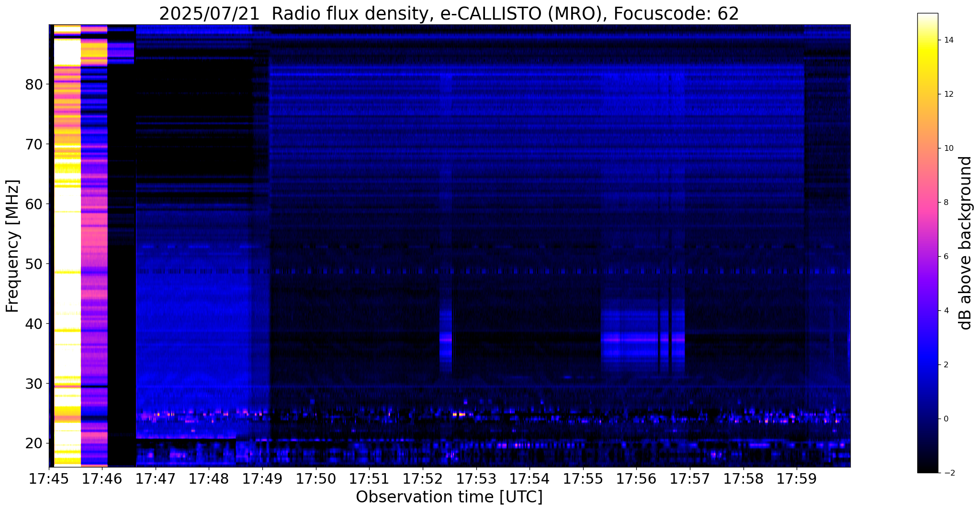Viewport: 980px width, 511px height.
Task: Click the 30 MHz frequency tick label
Action: 34,384
